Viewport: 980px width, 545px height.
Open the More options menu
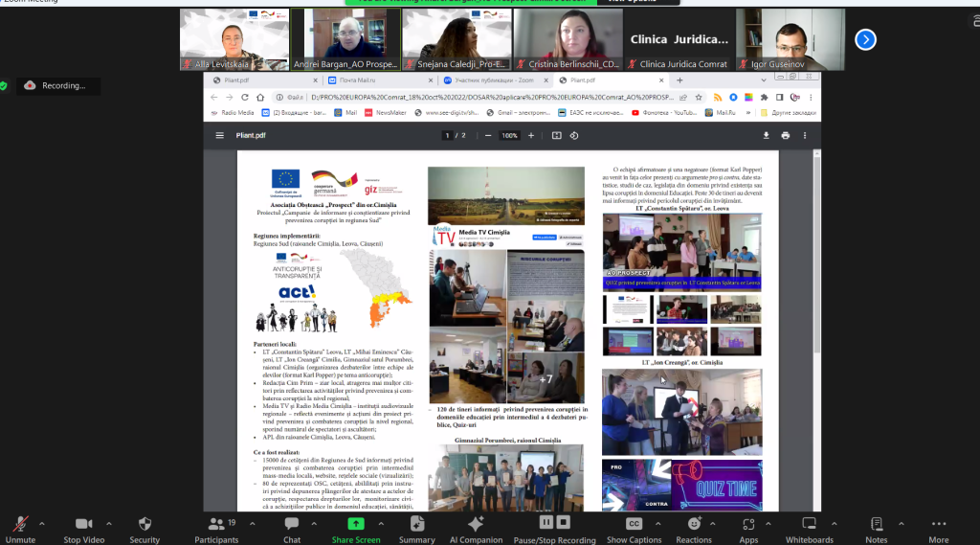point(939,530)
